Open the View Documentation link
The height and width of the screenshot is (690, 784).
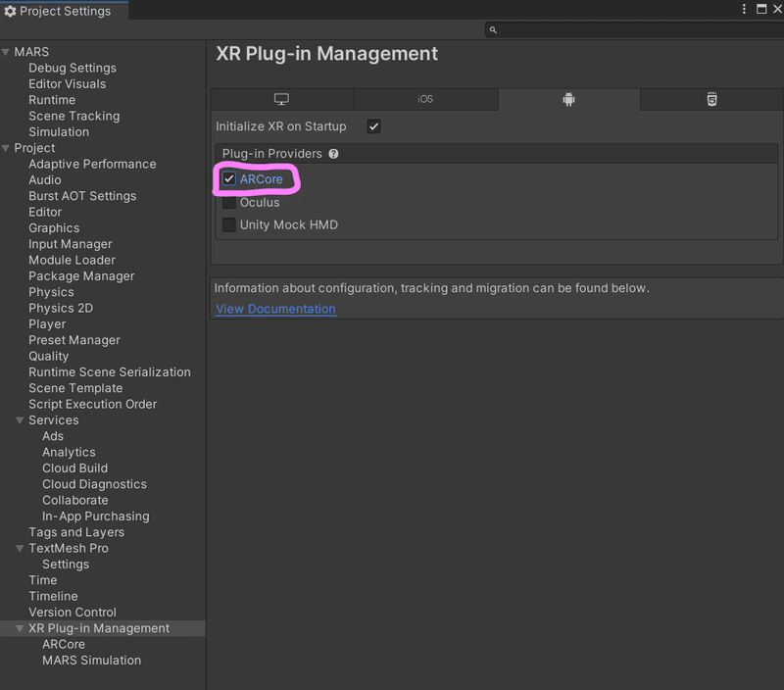coord(275,309)
